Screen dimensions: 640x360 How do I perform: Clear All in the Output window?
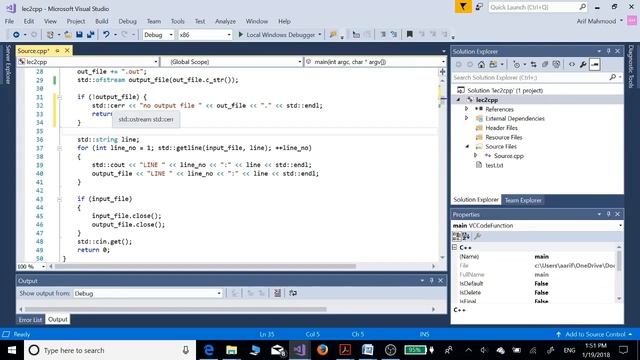pyautogui.click(x=277, y=293)
